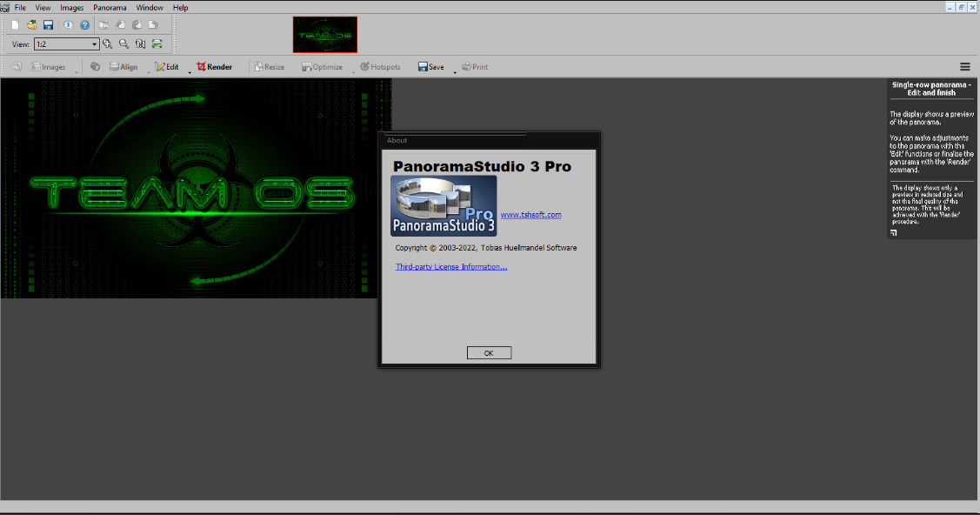Zoom out with the magnifier minus icon
The height and width of the screenshot is (515, 980).
[x=123, y=43]
